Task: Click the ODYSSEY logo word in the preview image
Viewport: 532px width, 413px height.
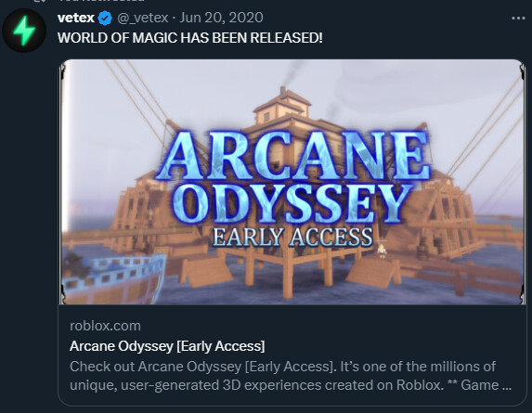Action: coord(292,203)
